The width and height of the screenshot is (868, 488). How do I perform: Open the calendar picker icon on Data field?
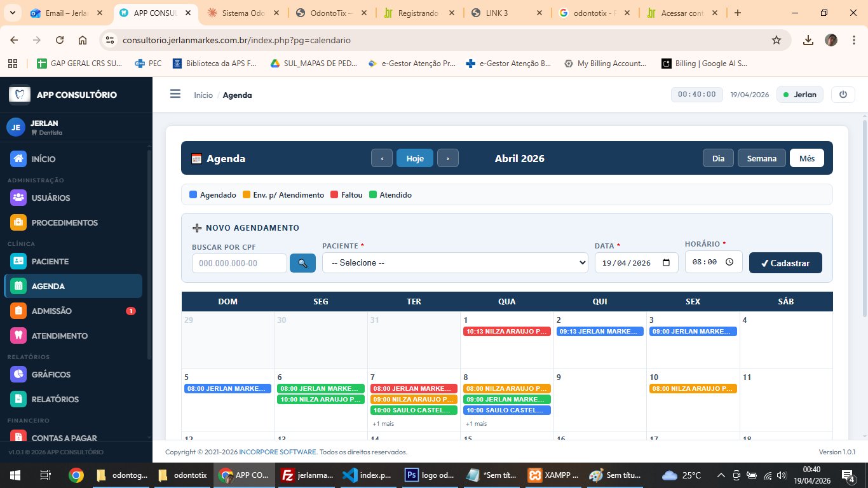tap(666, 262)
